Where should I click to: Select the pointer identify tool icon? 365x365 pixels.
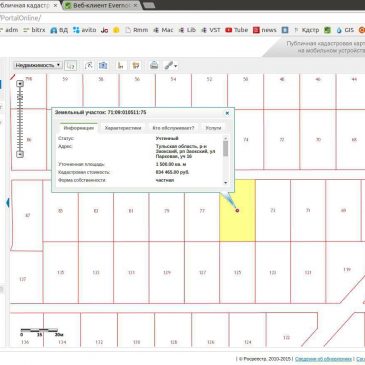89,66
